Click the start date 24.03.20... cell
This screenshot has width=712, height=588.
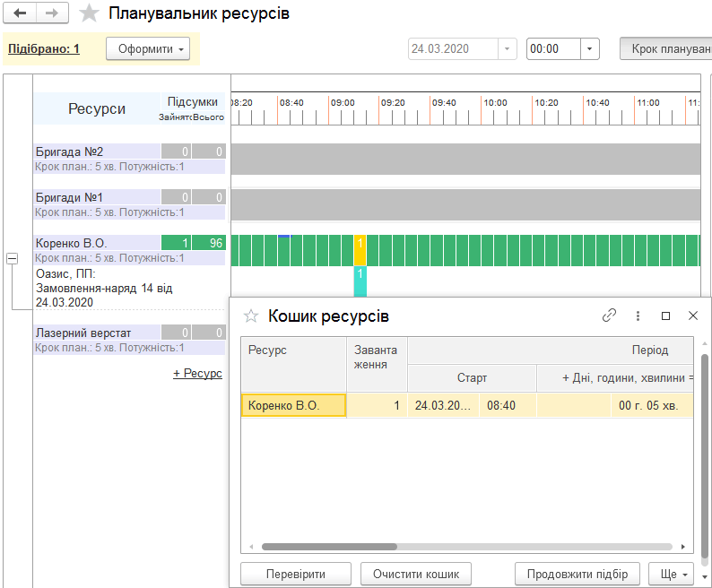click(x=444, y=405)
